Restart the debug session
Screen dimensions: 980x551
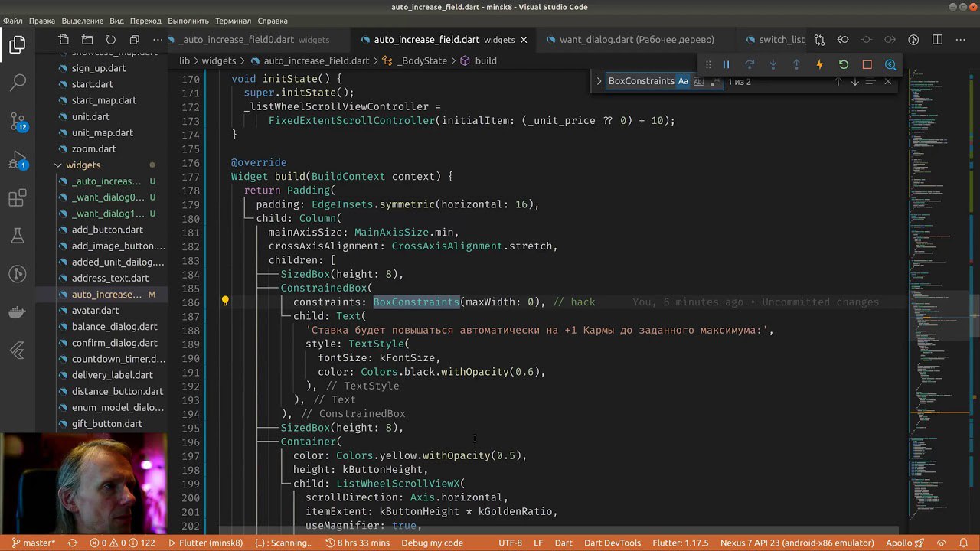coord(844,65)
